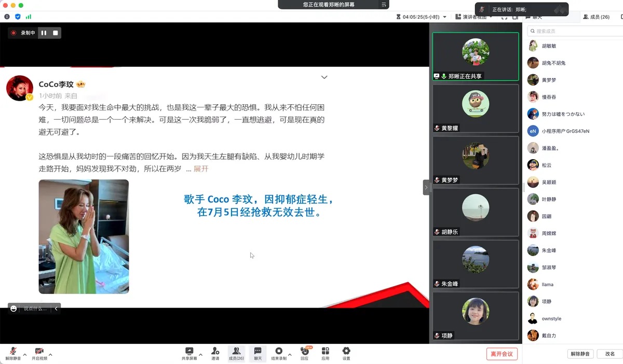Open the meeting timer dropdown arrow

pos(444,17)
